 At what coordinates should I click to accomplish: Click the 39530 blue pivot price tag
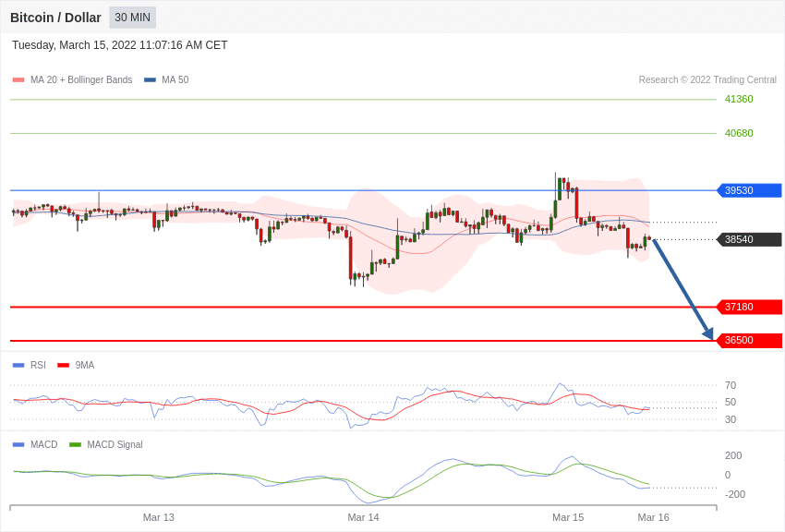coord(750,190)
